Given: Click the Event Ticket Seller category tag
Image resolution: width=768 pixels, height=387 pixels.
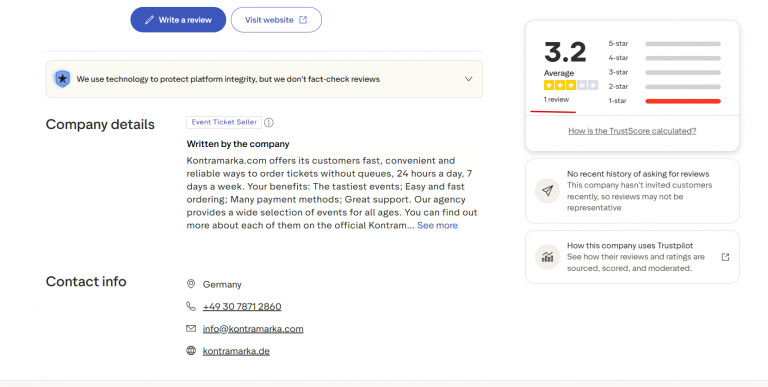Looking at the screenshot, I should 224,122.
